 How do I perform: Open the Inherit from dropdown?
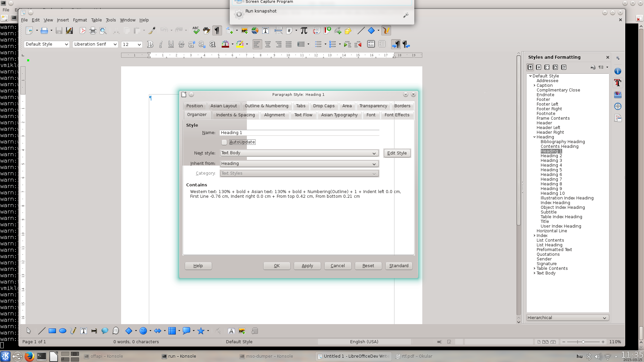299,164
